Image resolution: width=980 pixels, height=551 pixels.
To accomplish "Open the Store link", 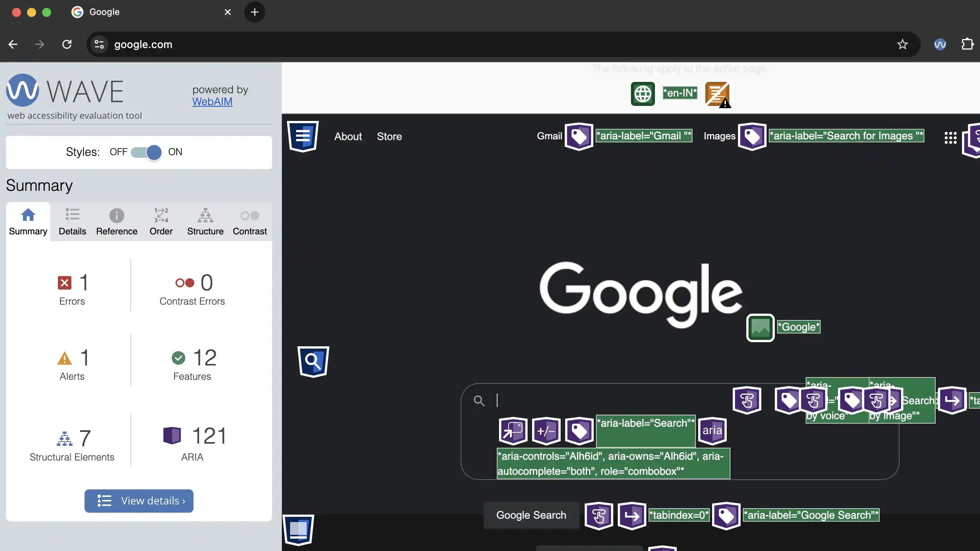I will click(389, 136).
